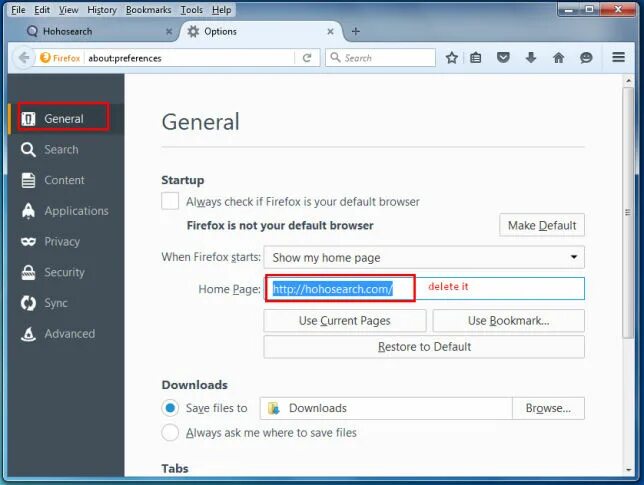Open the bookmarks list icon
The image size is (644, 485).
(x=475, y=58)
